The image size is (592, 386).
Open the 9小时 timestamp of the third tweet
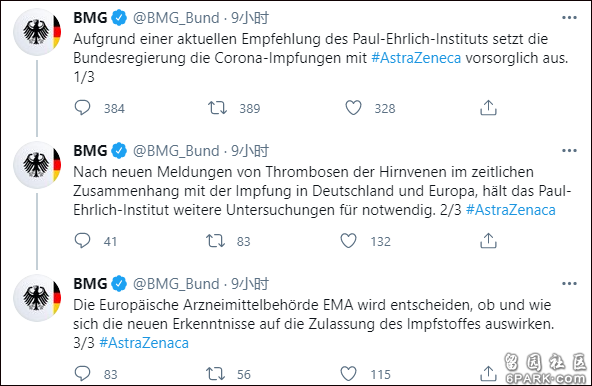(x=250, y=284)
